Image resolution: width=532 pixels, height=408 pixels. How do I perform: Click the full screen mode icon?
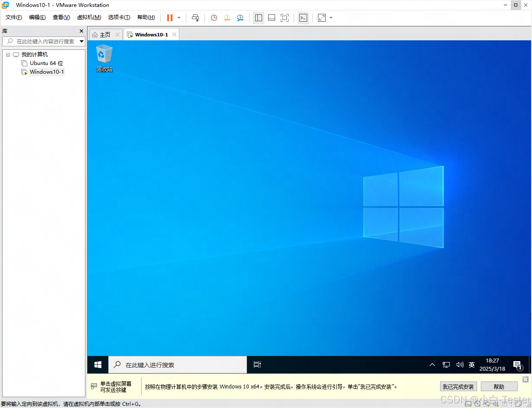coord(285,18)
